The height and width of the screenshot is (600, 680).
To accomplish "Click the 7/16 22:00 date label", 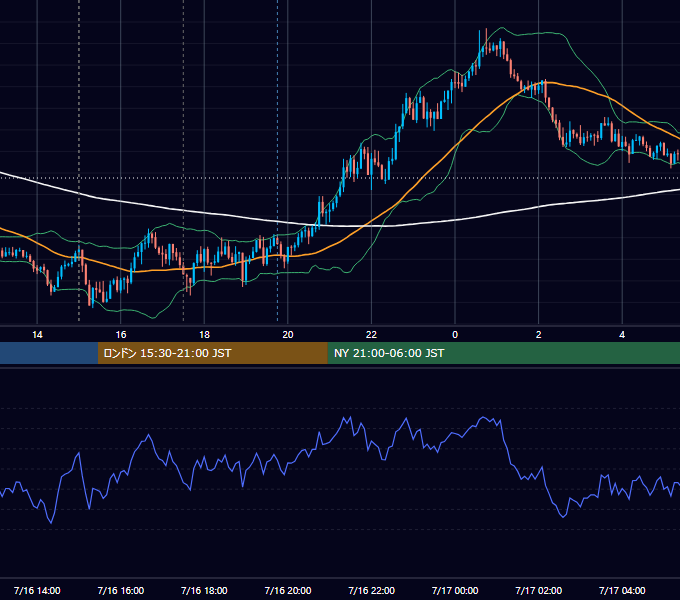I will click(x=372, y=590).
